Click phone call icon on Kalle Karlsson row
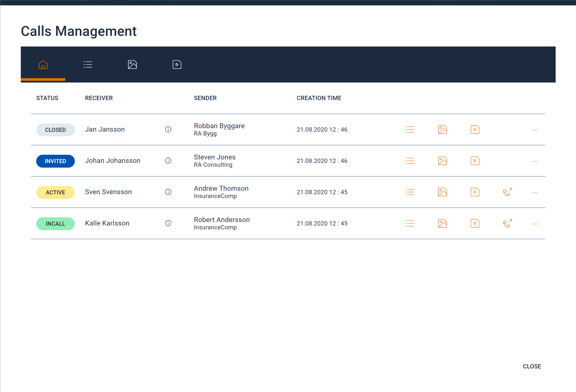Viewport: 576px width, 392px height. point(507,223)
